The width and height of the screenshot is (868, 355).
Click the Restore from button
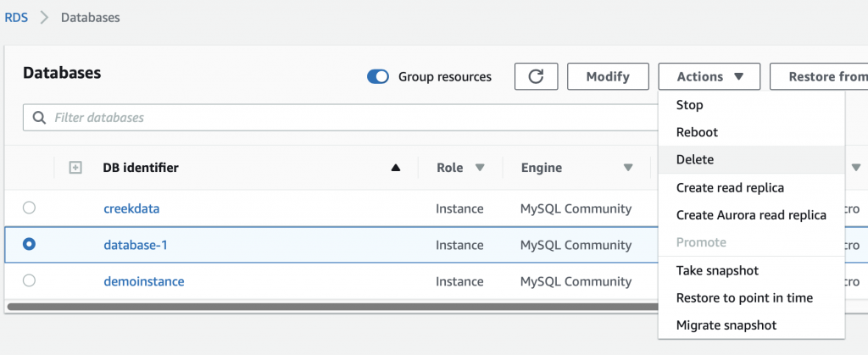[x=819, y=76]
